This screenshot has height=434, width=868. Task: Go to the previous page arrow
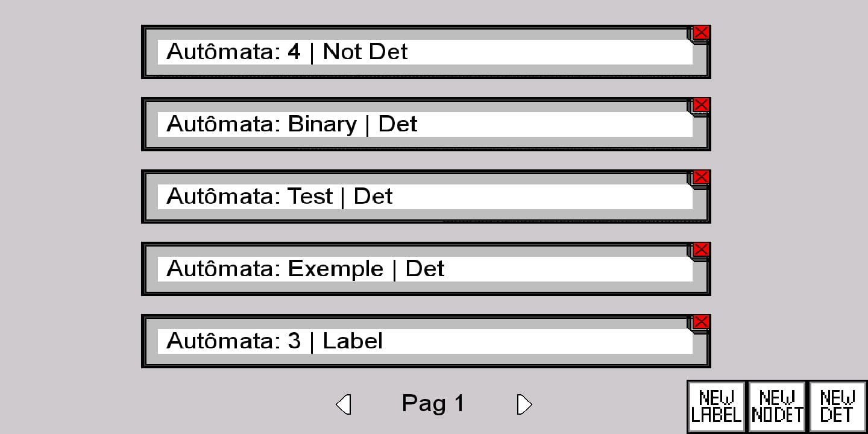coord(344,404)
